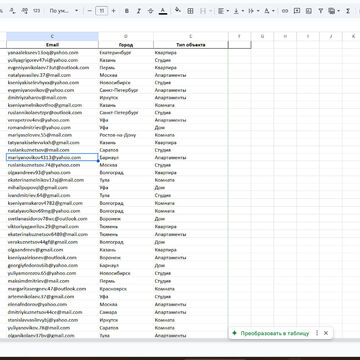
Task: Select the cell with Екатеринбург
Action: tap(126, 53)
